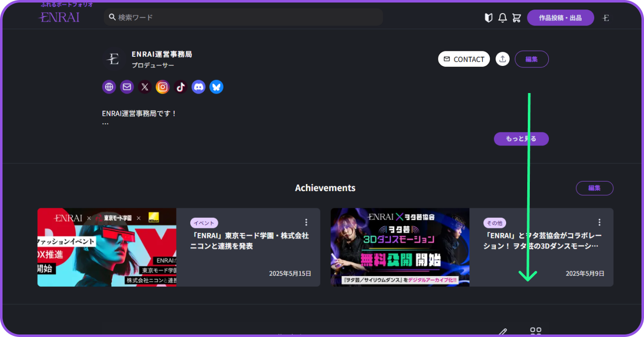
Task: Open the 東京モード学園 achievement thumbnail
Action: pos(107,247)
